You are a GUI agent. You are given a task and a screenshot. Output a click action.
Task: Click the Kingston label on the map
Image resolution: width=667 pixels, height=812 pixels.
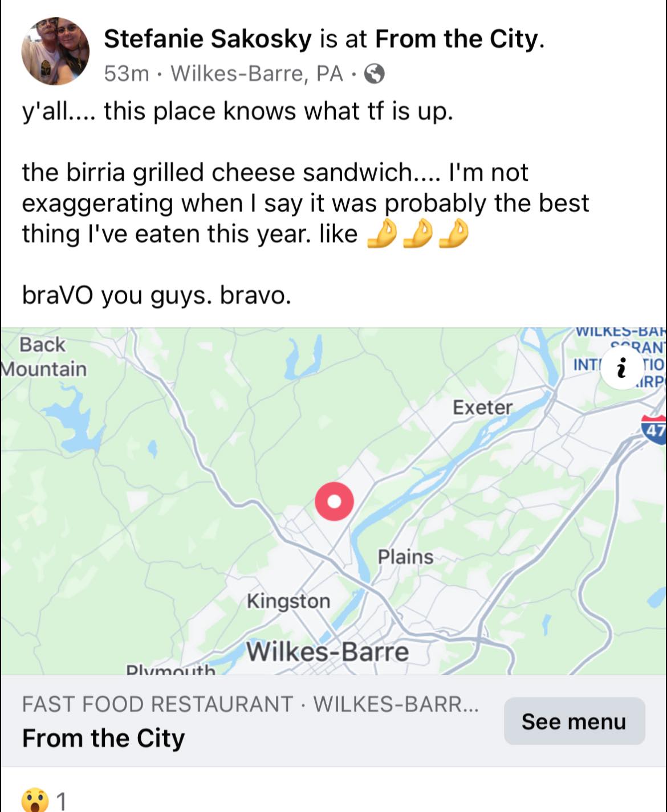(288, 601)
